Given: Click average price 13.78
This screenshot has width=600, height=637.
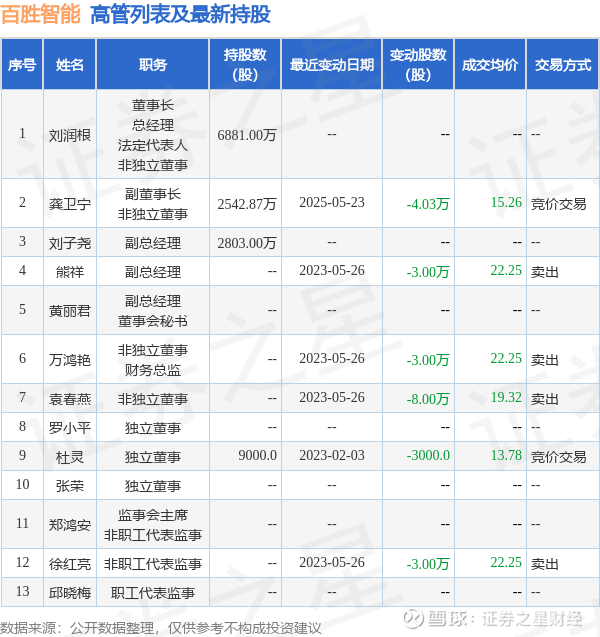Looking at the screenshot, I should pos(506,455).
